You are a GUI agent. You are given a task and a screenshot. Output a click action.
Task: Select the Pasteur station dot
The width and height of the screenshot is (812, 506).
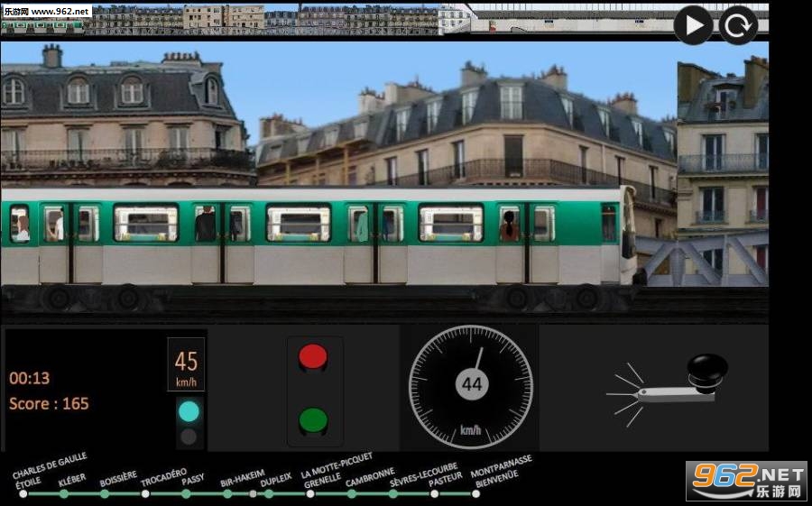[x=435, y=493]
